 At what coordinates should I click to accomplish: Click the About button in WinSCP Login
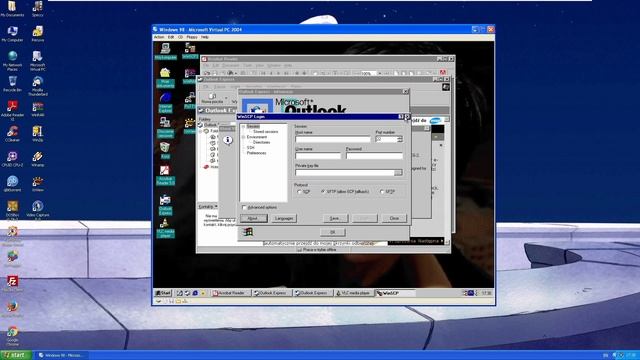click(x=253, y=218)
